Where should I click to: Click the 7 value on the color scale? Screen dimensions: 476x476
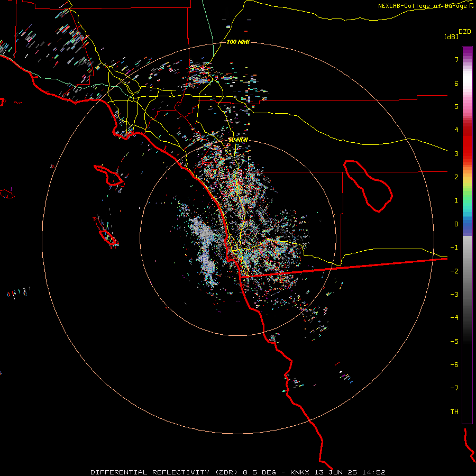tap(456, 59)
